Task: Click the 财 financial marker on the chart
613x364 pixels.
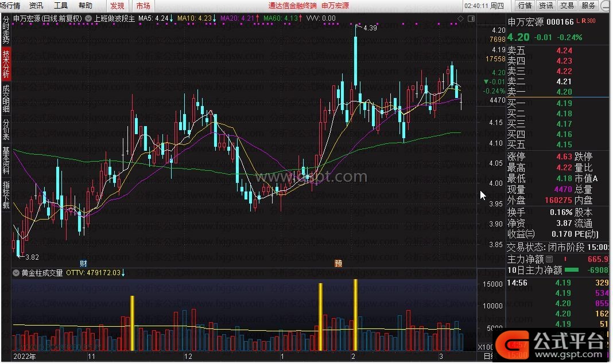Action: click(x=83, y=263)
